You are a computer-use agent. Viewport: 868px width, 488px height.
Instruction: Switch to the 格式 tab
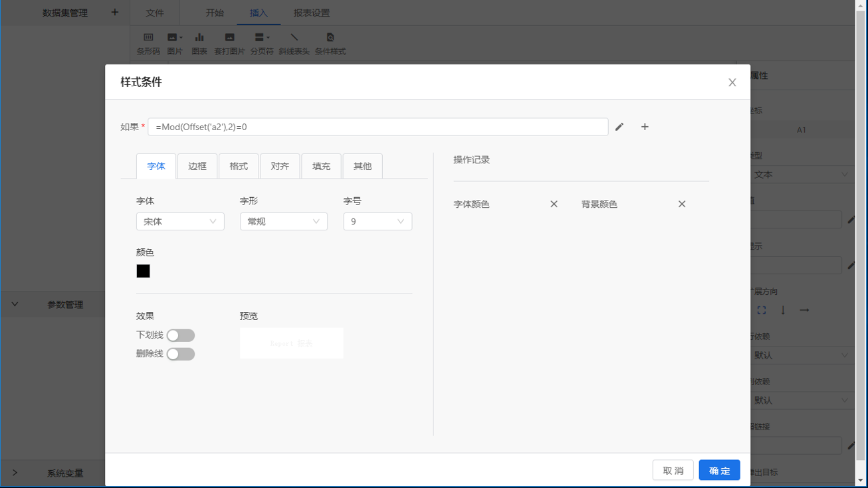click(x=239, y=166)
